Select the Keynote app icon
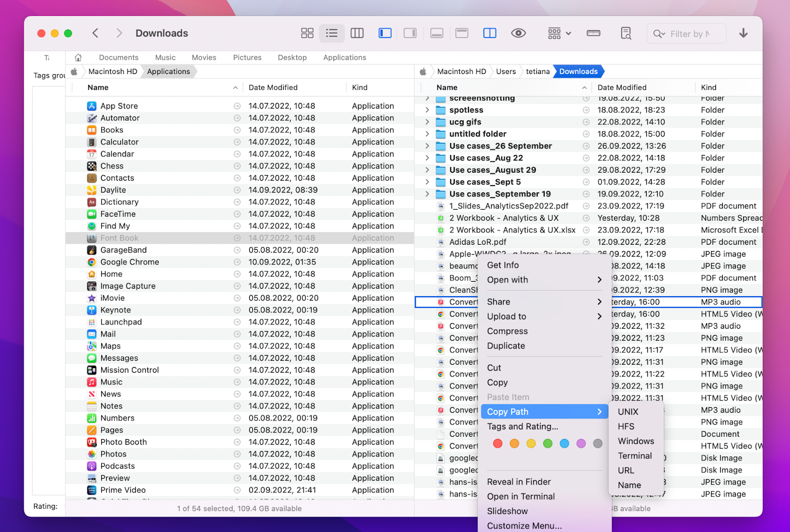This screenshot has height=532, width=790. pyautogui.click(x=92, y=310)
